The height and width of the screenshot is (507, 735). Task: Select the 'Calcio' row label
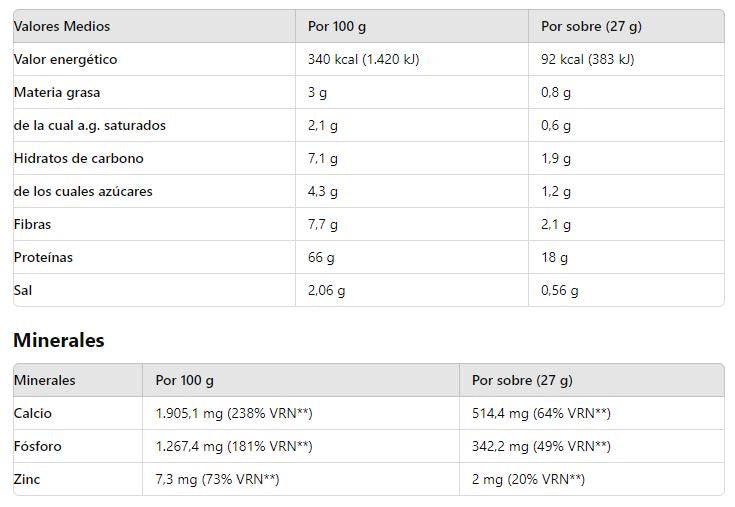pyautogui.click(x=32, y=413)
